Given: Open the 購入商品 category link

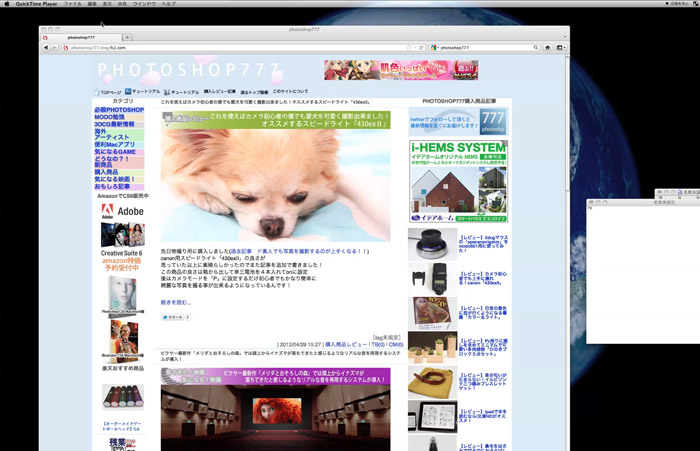Looking at the screenshot, I should click(x=119, y=172).
